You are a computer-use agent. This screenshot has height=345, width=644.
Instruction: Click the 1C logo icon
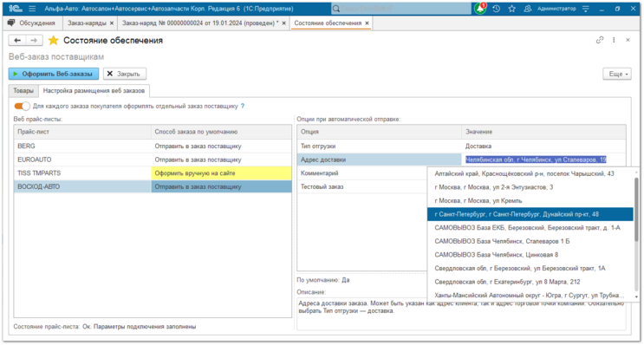(16, 9)
